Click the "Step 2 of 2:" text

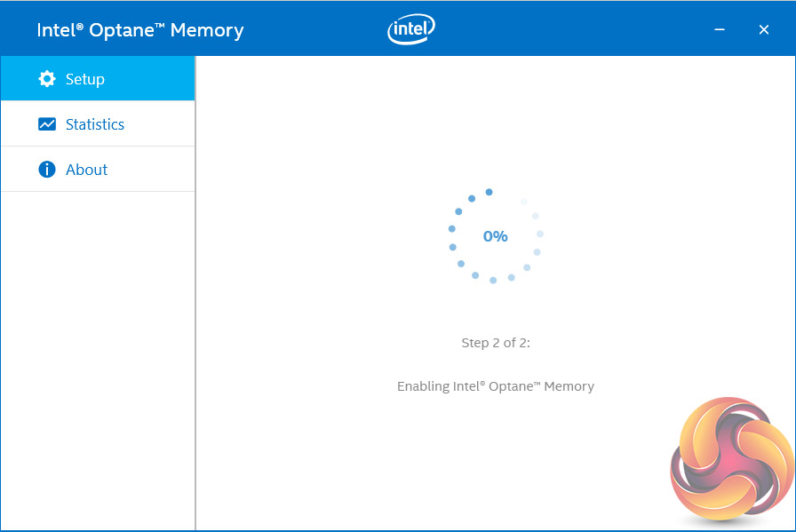pos(496,343)
